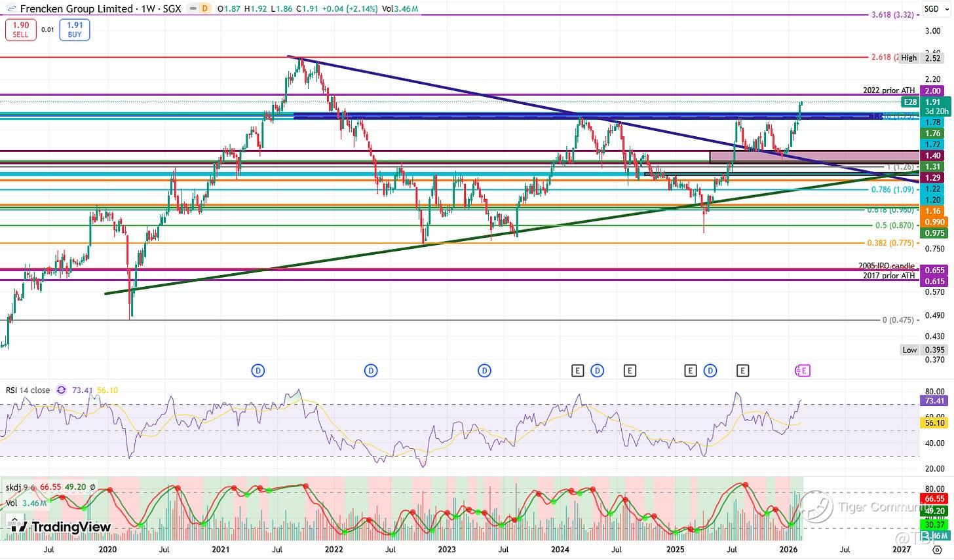954x560 pixels.
Task: Click the 1.90 SELL button
Action: (x=20, y=30)
